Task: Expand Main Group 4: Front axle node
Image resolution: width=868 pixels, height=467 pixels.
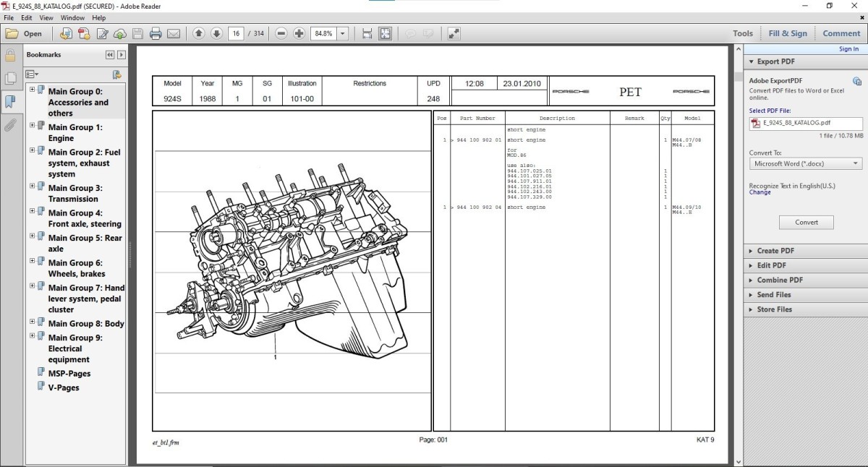Action: 32,213
